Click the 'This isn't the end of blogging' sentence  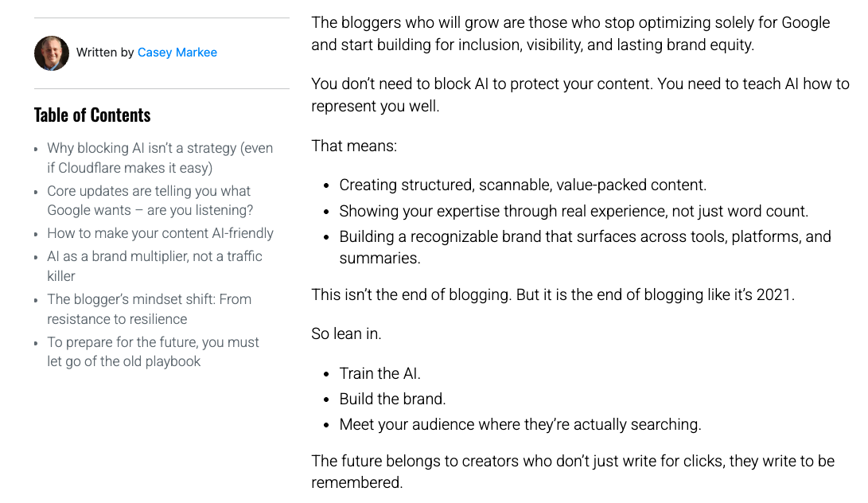552,294
